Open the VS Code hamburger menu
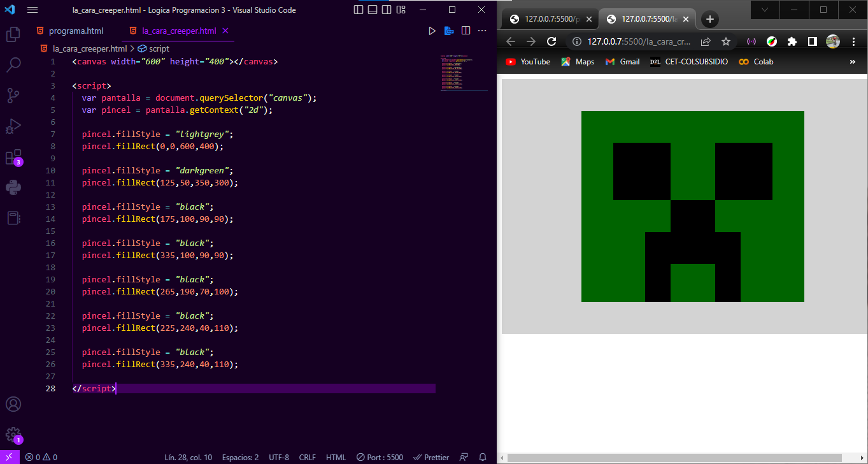 coord(32,10)
